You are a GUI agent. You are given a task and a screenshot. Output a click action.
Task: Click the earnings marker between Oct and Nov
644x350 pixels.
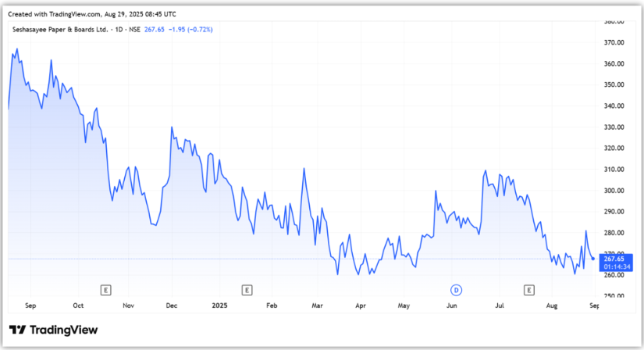(x=105, y=290)
